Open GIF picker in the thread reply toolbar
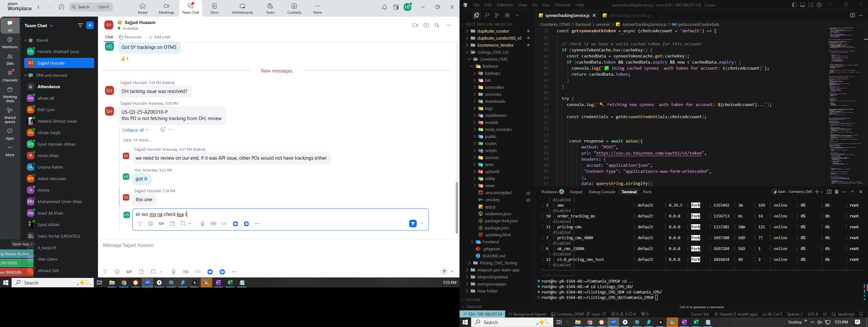868x327 pixels. tap(161, 224)
